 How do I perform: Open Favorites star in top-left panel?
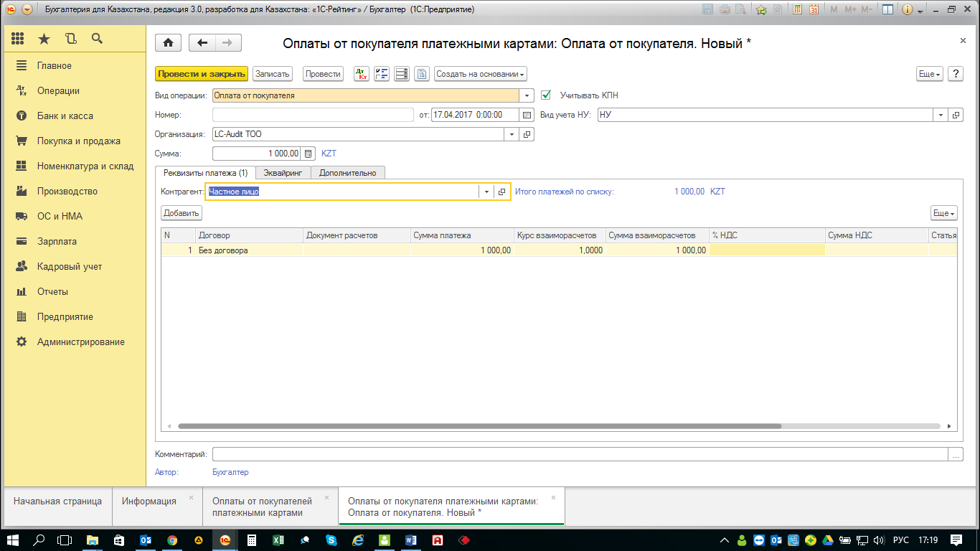pos(44,39)
